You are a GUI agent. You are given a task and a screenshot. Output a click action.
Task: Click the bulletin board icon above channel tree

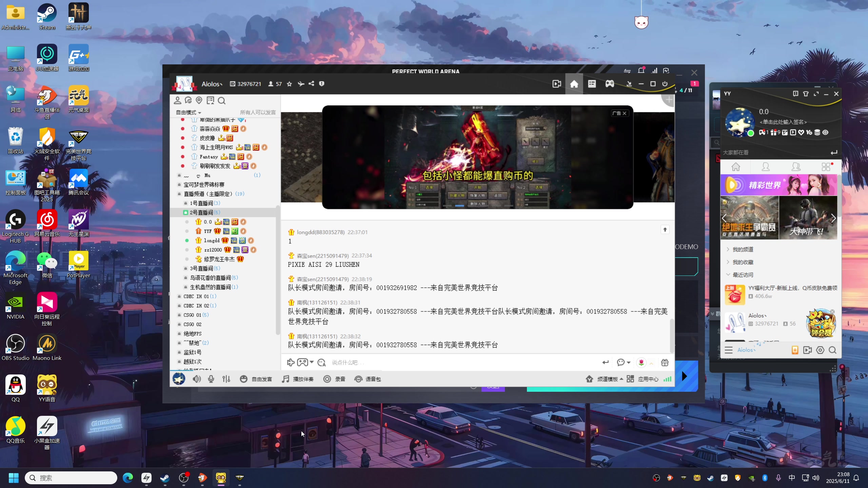[x=210, y=100]
